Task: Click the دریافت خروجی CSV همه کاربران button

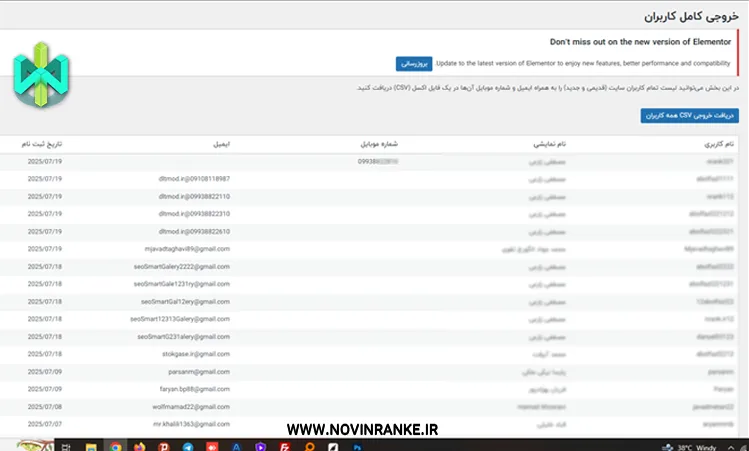Action: pyautogui.click(x=689, y=116)
